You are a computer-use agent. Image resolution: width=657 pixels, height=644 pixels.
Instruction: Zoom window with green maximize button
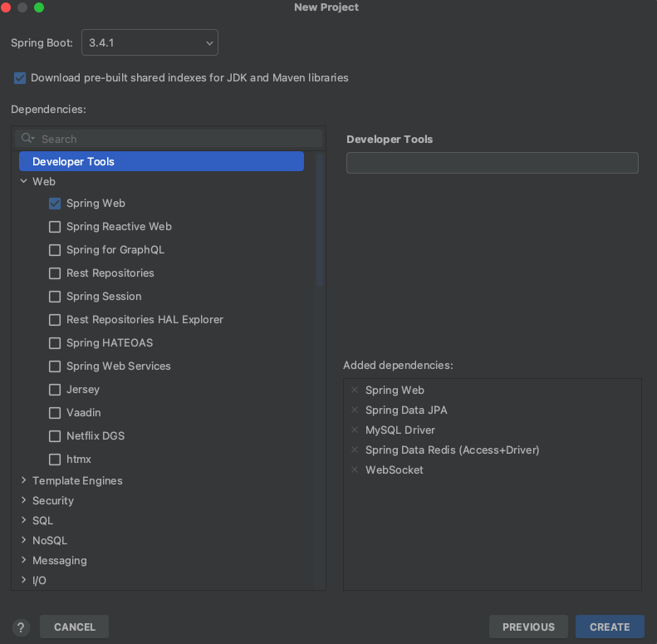tap(39, 7)
